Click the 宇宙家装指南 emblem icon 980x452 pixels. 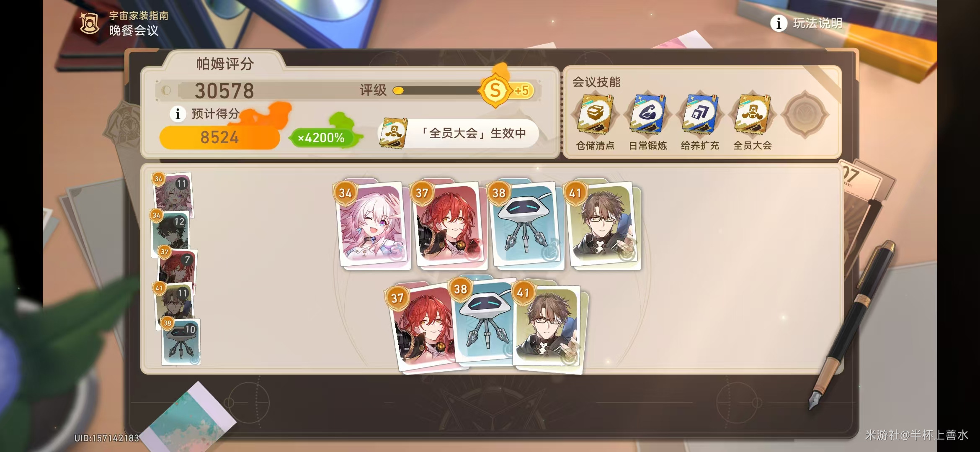(x=89, y=23)
